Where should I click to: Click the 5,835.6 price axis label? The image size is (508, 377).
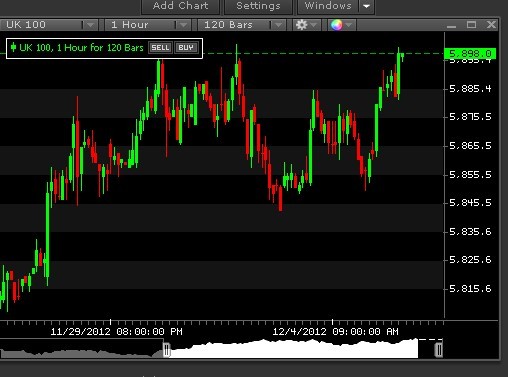click(x=470, y=232)
